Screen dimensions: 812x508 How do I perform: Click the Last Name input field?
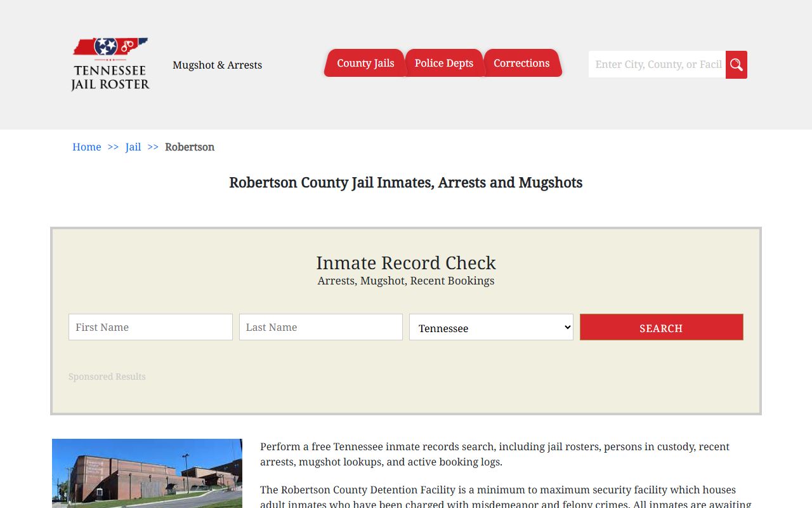pyautogui.click(x=321, y=327)
